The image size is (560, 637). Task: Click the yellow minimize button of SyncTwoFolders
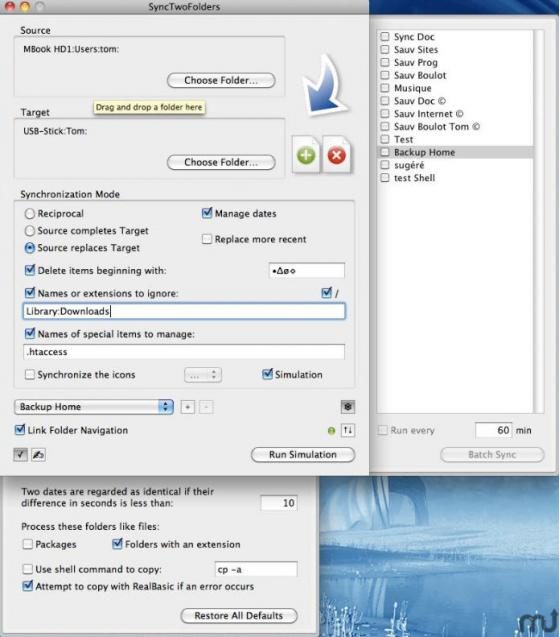tap(25, 6)
